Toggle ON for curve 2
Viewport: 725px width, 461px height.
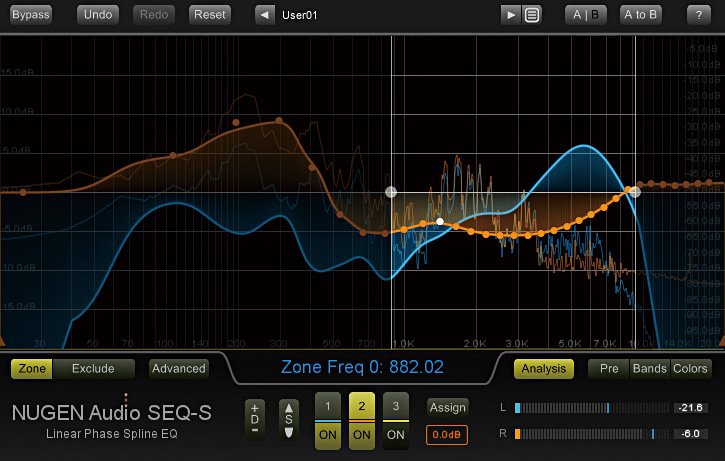coord(362,435)
